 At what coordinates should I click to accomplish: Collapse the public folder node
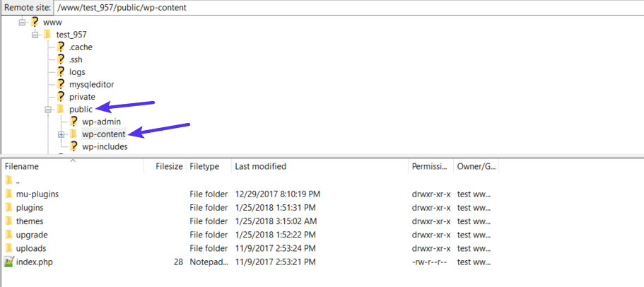[x=48, y=110]
